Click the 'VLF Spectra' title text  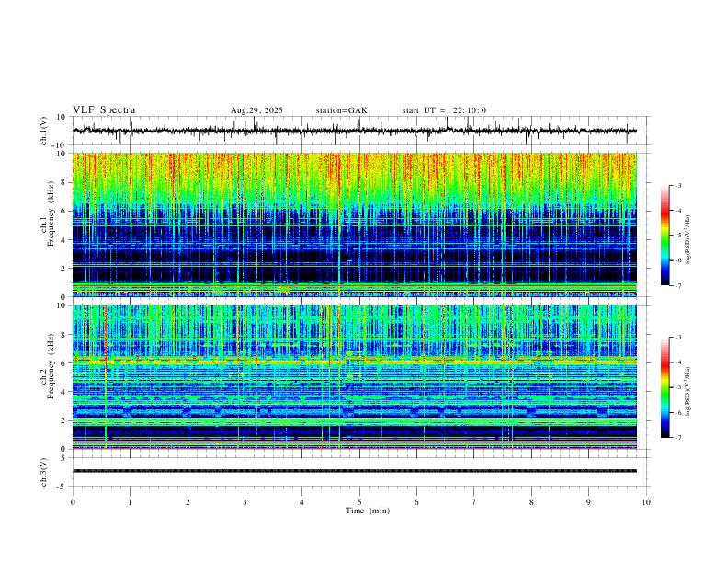click(104, 110)
